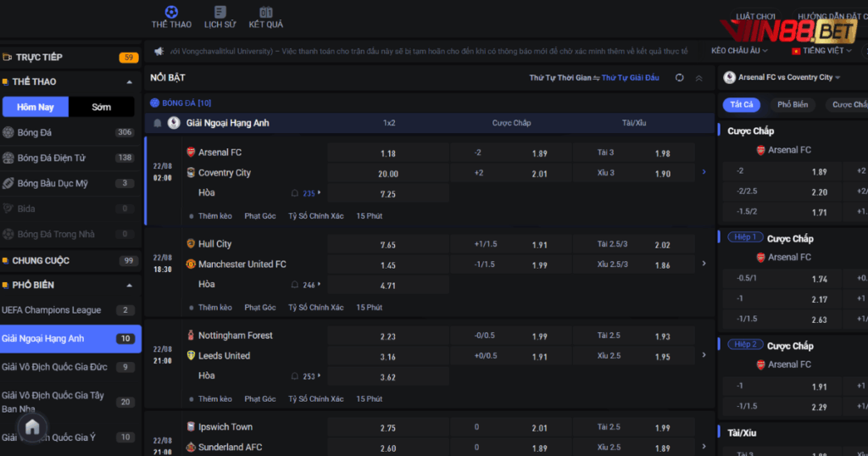Click the Trực Tiếp live icon
Image resolution: width=868 pixels, height=456 pixels.
[x=8, y=57]
